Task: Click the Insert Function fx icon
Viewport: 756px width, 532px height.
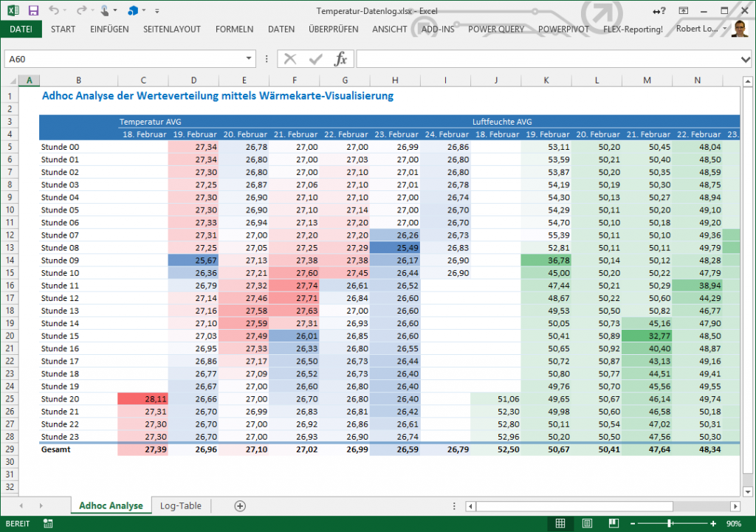Action: [340, 59]
